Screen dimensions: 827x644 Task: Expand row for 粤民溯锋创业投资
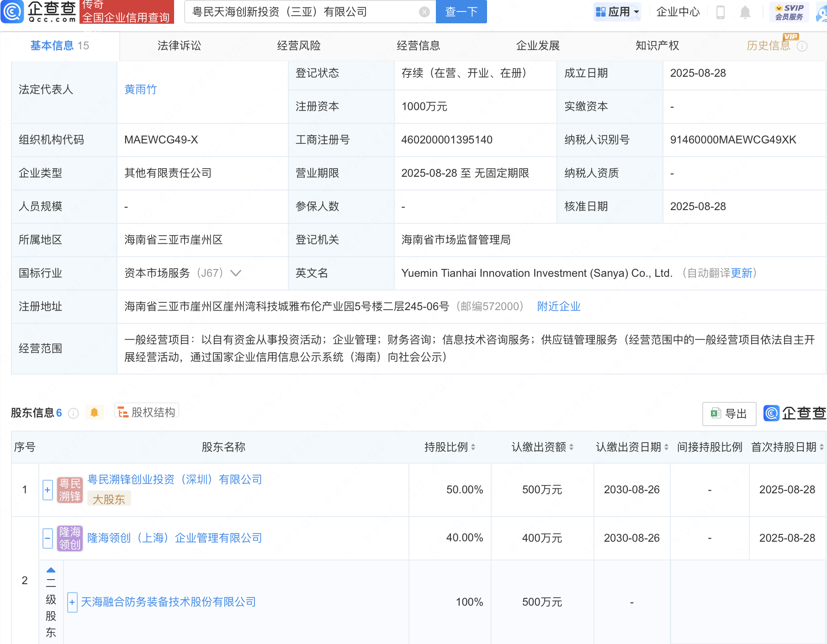[x=48, y=490]
